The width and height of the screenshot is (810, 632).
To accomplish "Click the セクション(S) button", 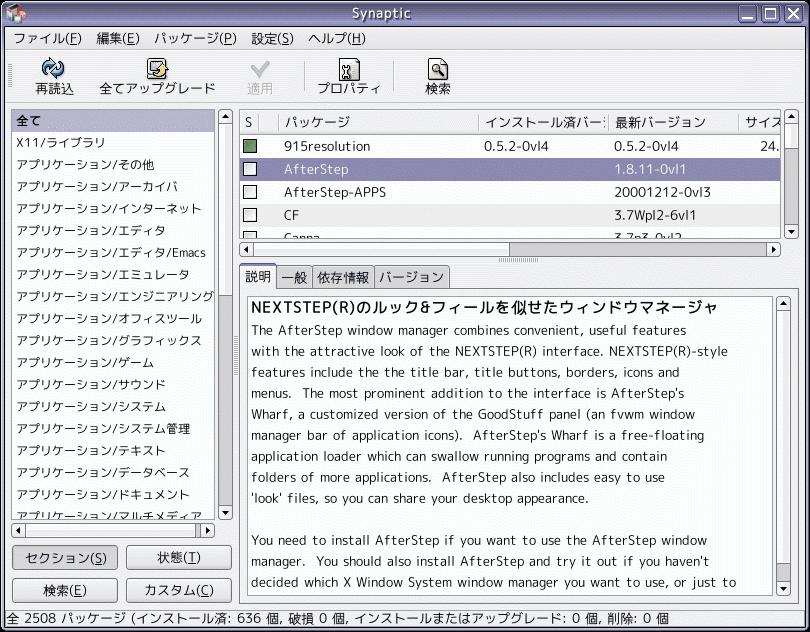I will pyautogui.click(x=65, y=558).
